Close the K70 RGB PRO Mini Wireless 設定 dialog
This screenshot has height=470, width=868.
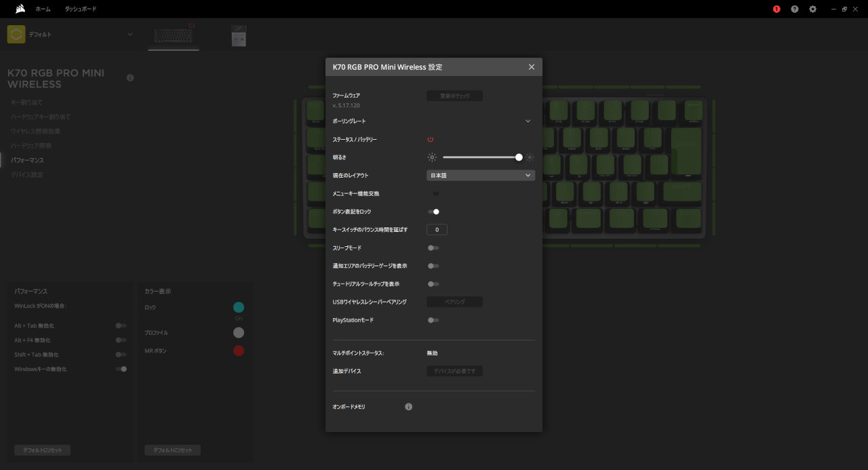(x=532, y=67)
